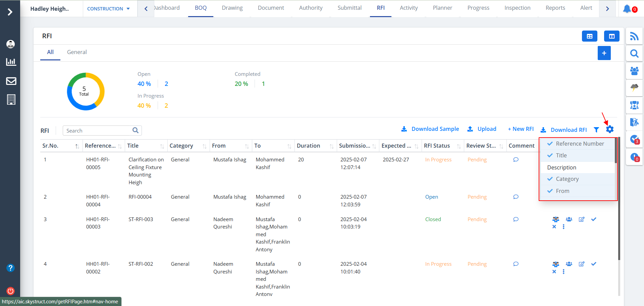644x306 pixels.
Task: Open the CONSTRUCTION dropdown
Action: point(108,9)
